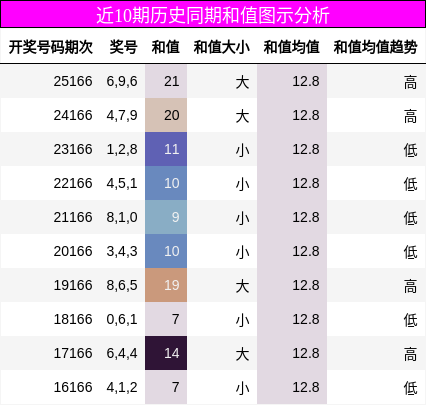This screenshot has height=405, width=426.
Task: Click 大 size label in row 25166
Action: (242, 82)
